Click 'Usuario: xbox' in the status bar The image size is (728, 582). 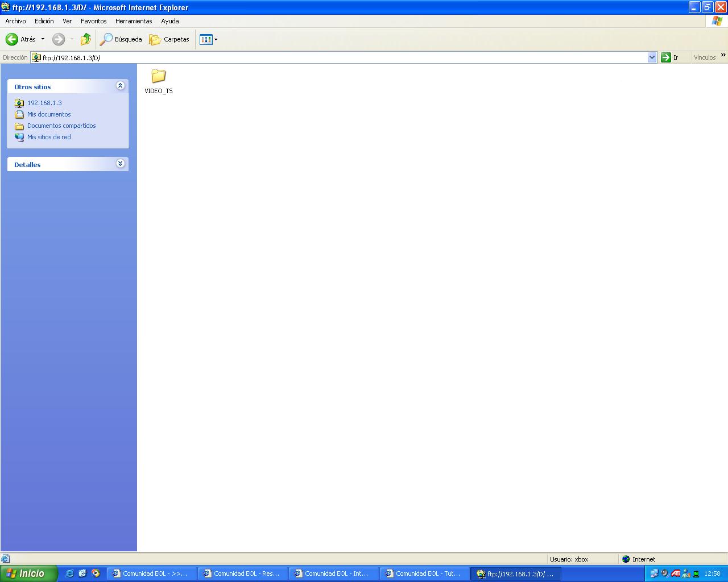tap(569, 559)
